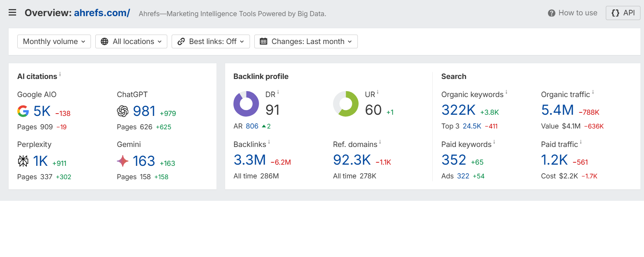This screenshot has height=257, width=644.
Task: Open the 3.3M Backlinks value
Action: [x=250, y=160]
